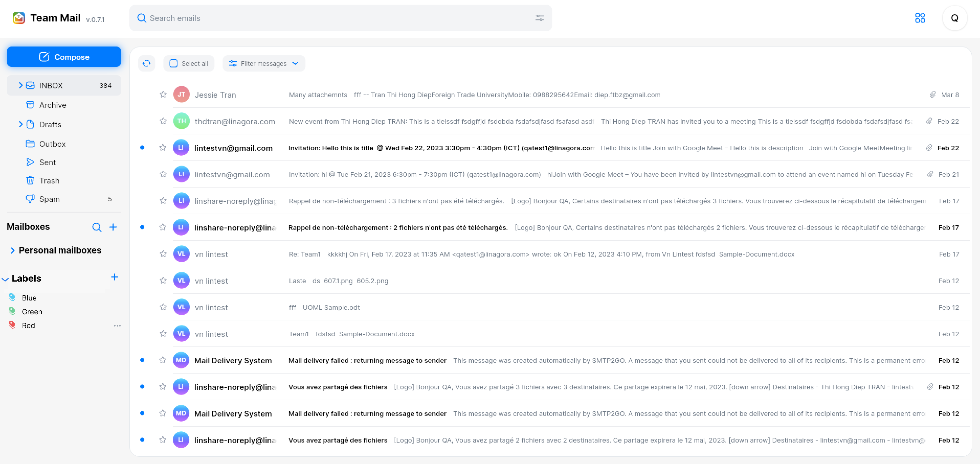Open the Trash folder
The image size is (980, 464).
(x=64, y=180)
